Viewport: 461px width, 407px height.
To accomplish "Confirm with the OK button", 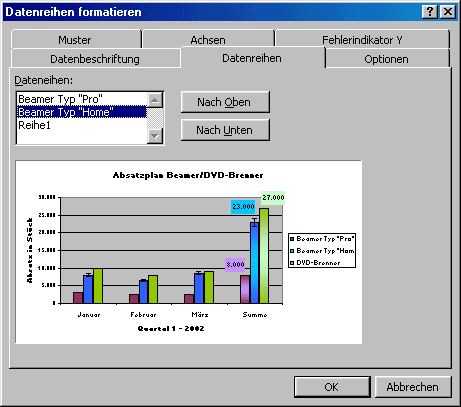I will (332, 387).
